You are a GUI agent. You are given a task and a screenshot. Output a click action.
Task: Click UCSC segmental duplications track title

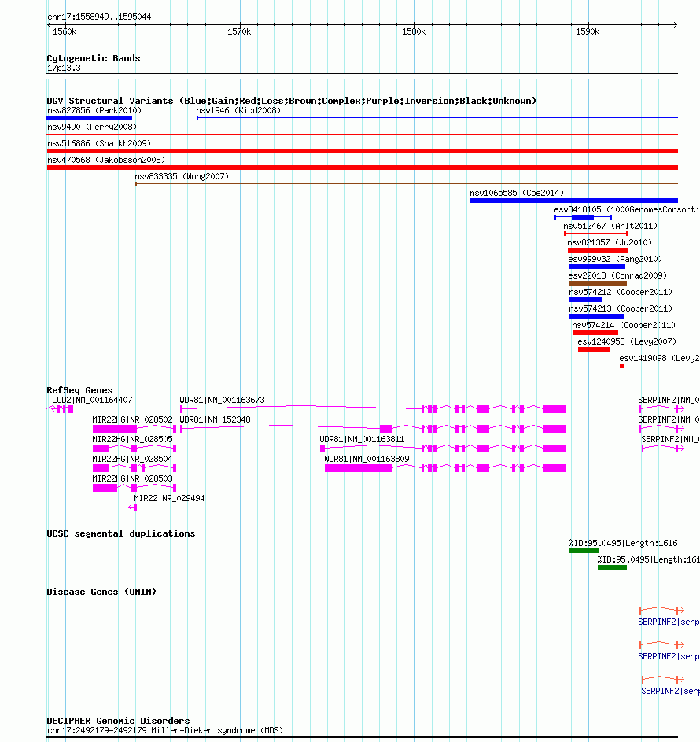pyautogui.click(x=120, y=533)
